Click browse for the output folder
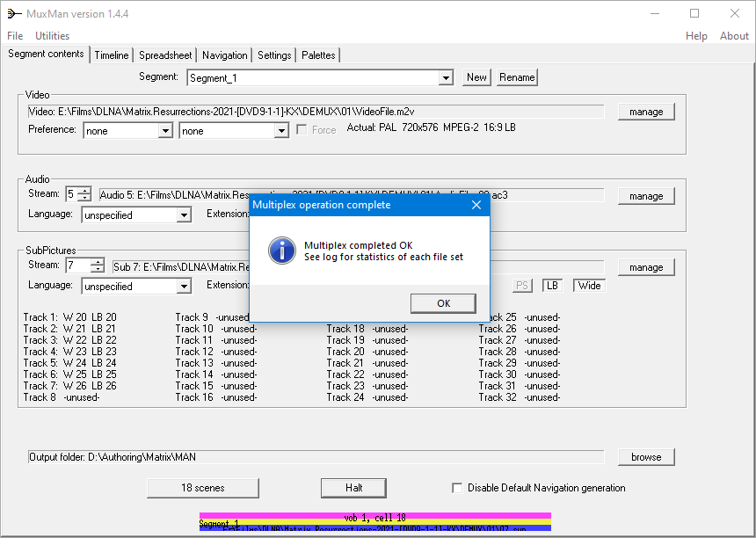Screen dimensions: 756x538 [646, 457]
